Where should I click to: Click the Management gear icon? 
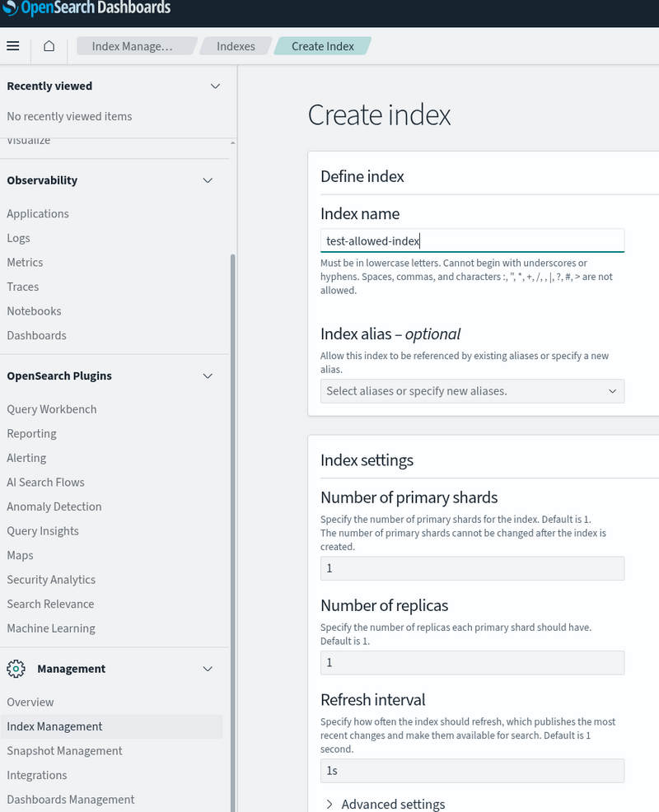click(x=16, y=669)
